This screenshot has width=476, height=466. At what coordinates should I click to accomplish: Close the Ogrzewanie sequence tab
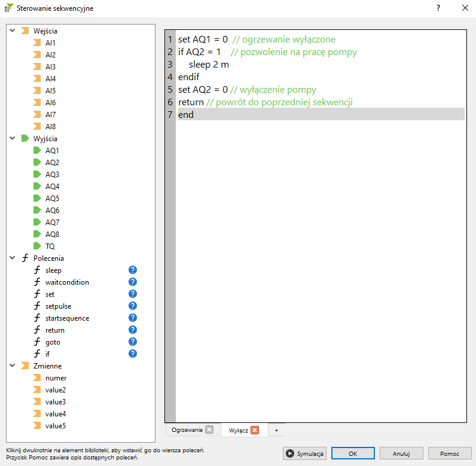point(209,430)
